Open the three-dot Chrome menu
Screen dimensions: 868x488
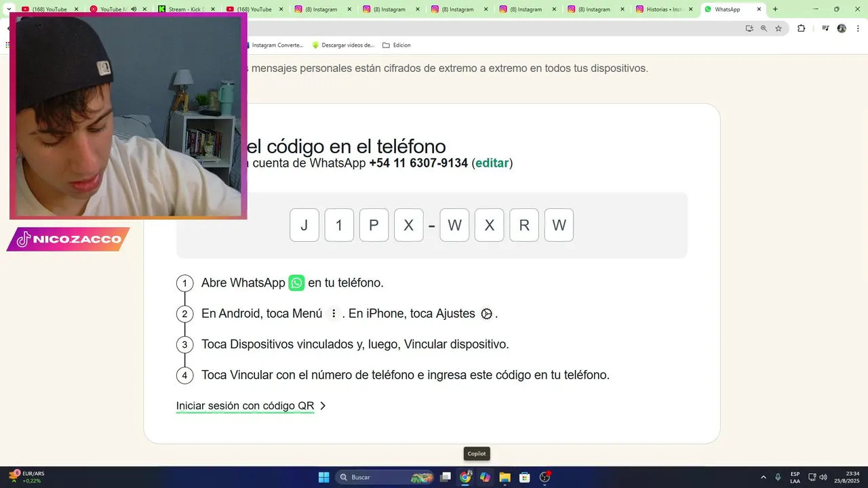click(858, 28)
